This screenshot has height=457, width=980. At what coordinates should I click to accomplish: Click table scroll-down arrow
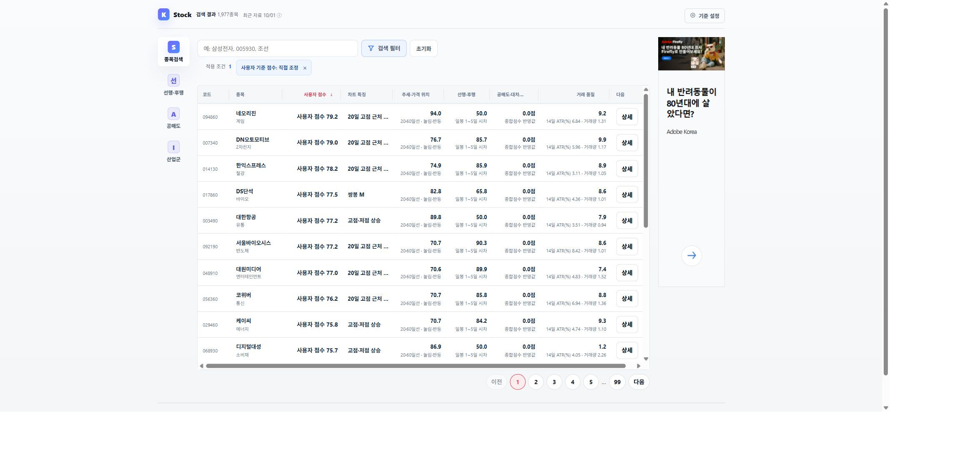646,359
